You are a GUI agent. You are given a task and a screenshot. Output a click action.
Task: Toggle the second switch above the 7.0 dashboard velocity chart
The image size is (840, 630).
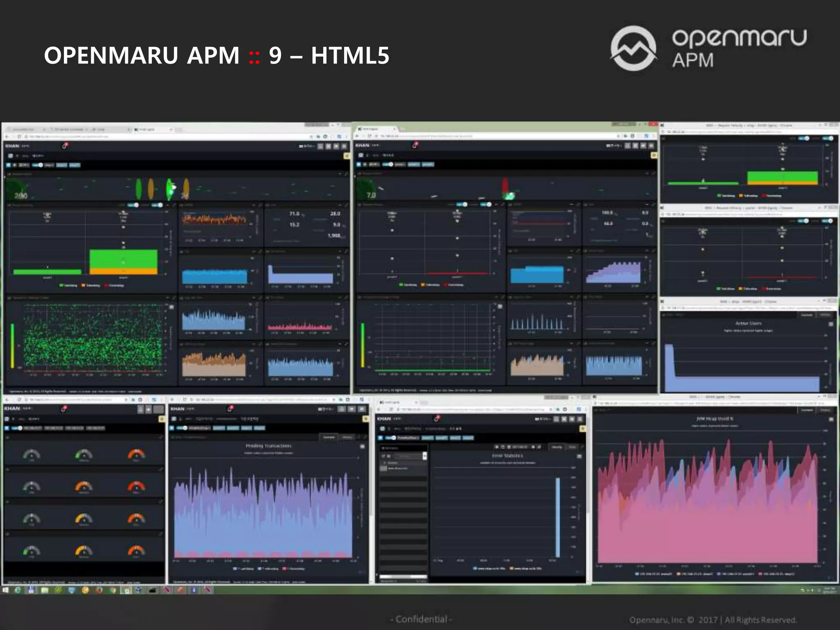click(x=486, y=204)
